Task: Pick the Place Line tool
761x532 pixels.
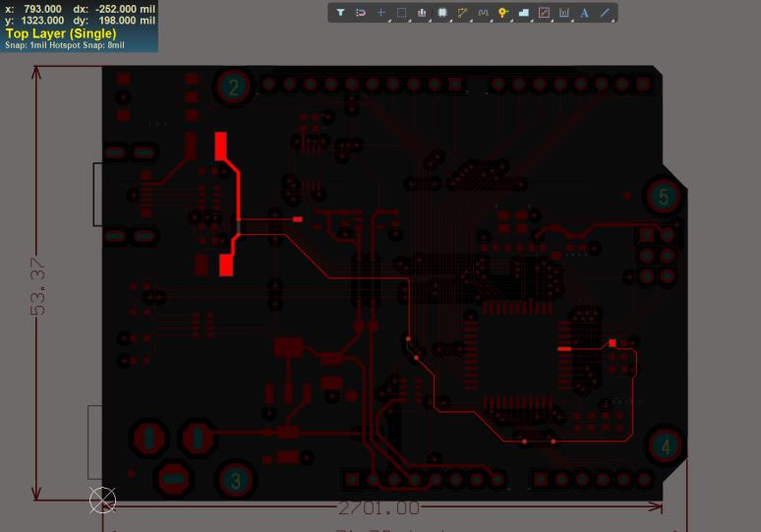Action: 605,13
